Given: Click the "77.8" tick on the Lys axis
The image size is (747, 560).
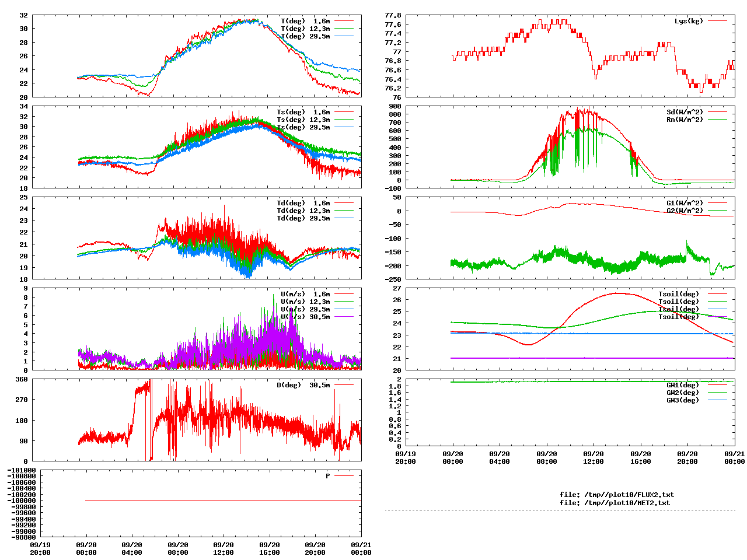Looking at the screenshot, I should (x=393, y=15).
